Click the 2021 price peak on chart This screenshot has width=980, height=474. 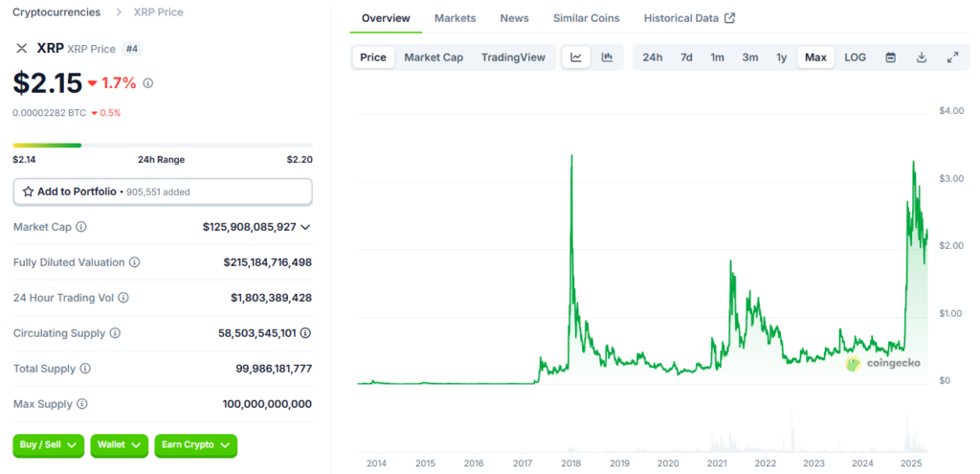point(730,260)
